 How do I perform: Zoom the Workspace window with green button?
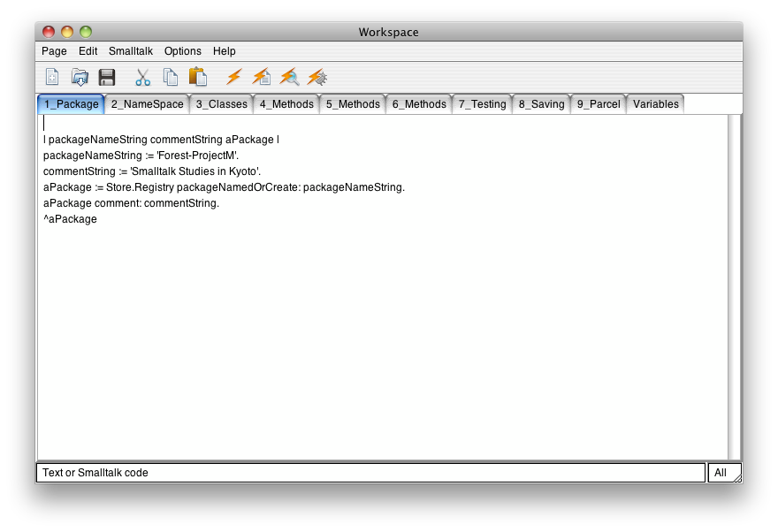(86, 32)
